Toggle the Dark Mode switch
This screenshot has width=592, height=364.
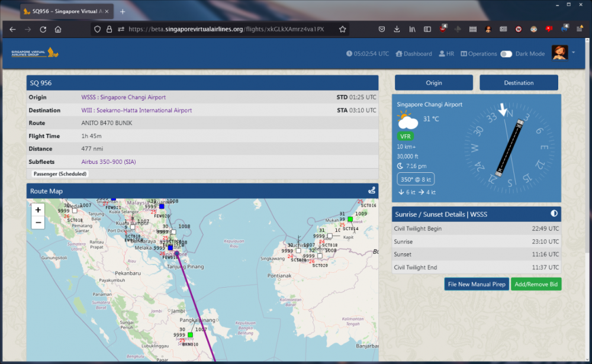506,54
